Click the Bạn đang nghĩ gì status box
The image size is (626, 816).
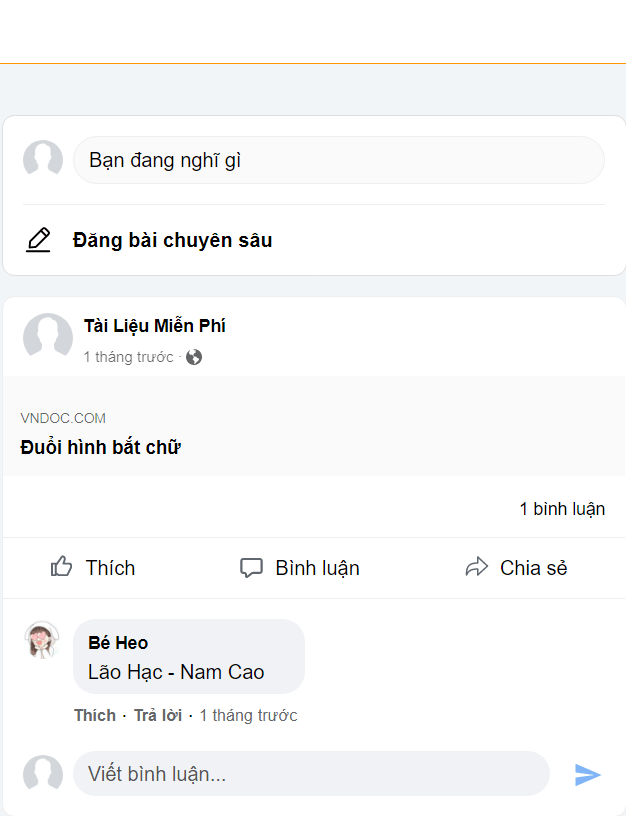pyautogui.click(x=339, y=159)
